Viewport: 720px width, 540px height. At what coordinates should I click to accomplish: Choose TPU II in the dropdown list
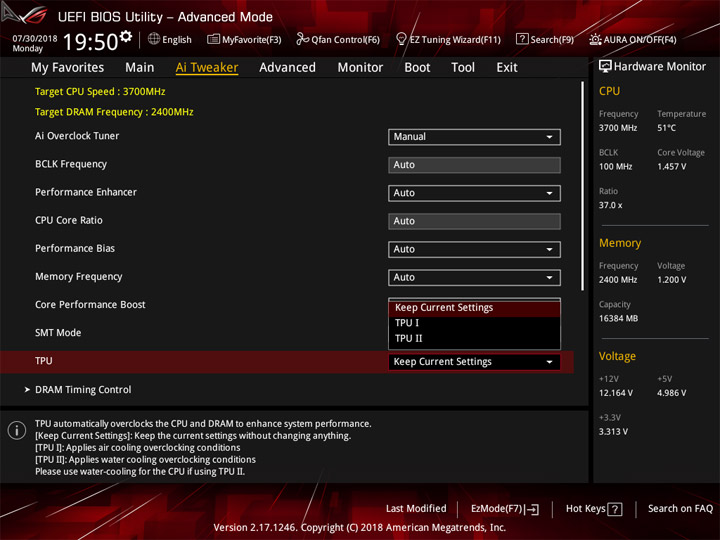[x=474, y=338]
